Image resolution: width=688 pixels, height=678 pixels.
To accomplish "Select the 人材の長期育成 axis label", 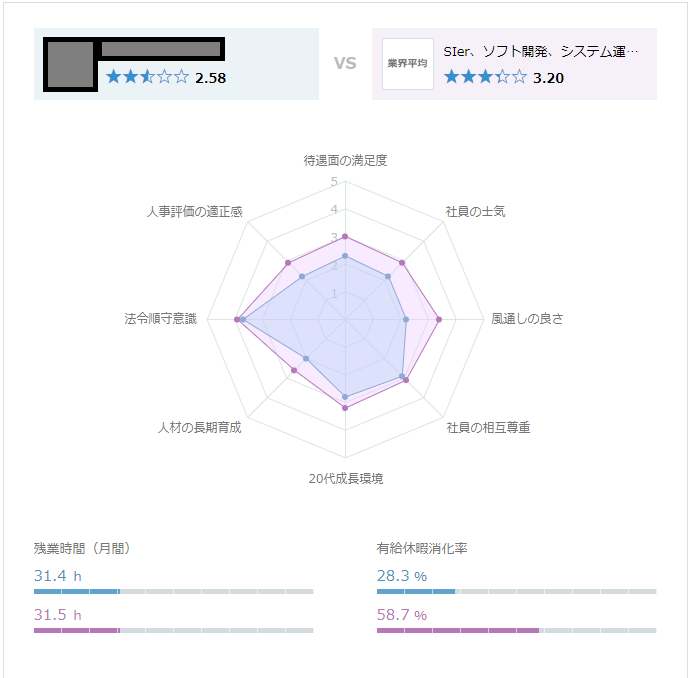I will (200, 428).
